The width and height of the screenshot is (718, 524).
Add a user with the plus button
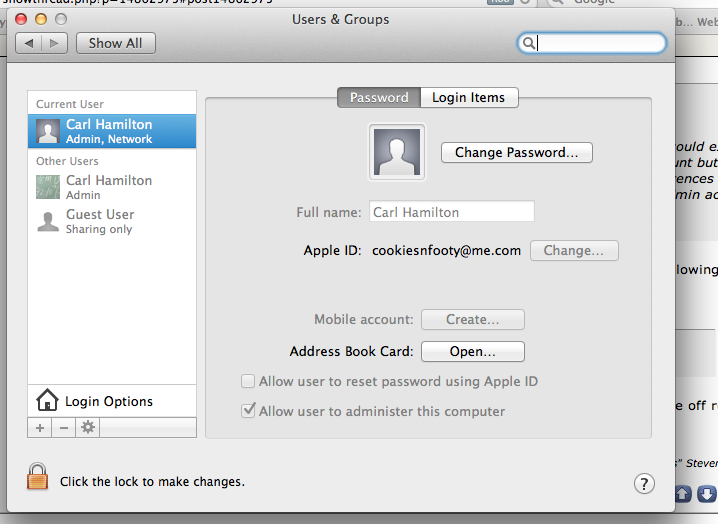click(40, 428)
